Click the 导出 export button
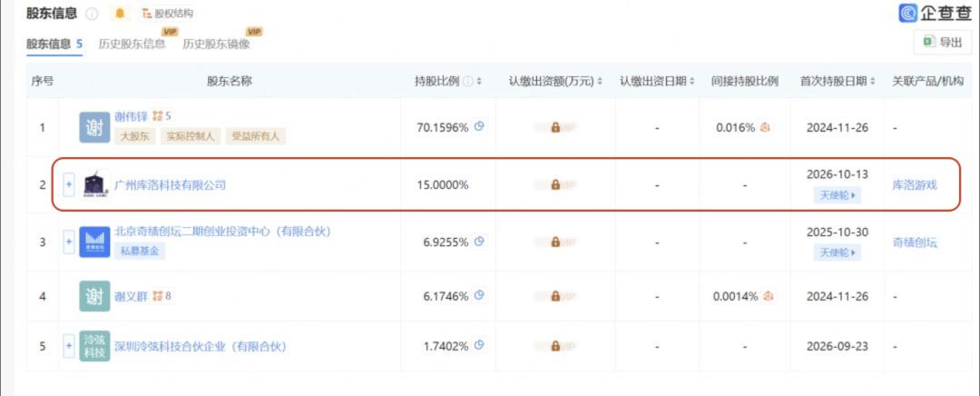980x396 pixels. 943,42
